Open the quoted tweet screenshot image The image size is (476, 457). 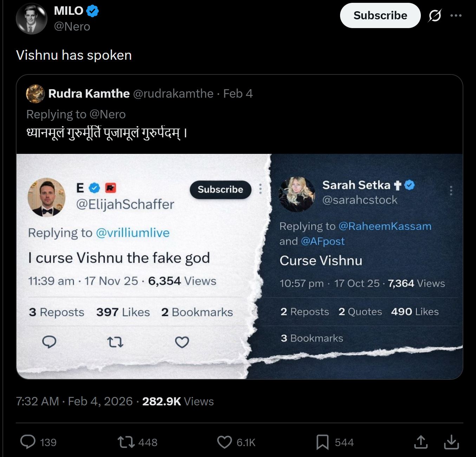click(240, 266)
